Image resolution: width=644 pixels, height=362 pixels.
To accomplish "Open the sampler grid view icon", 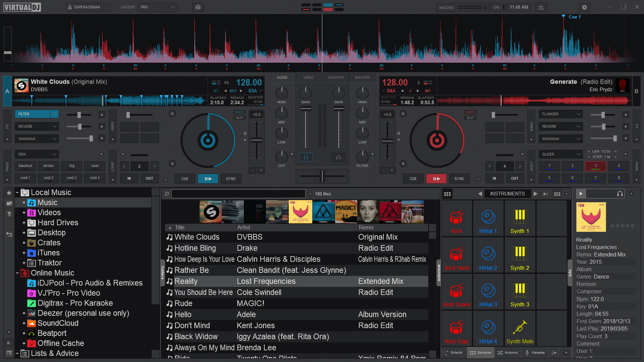I will [x=447, y=194].
